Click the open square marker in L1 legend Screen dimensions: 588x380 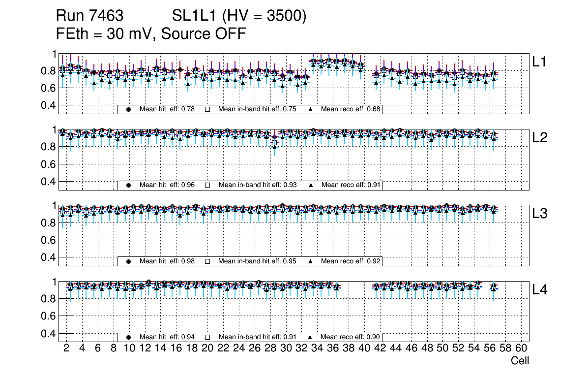pos(207,109)
